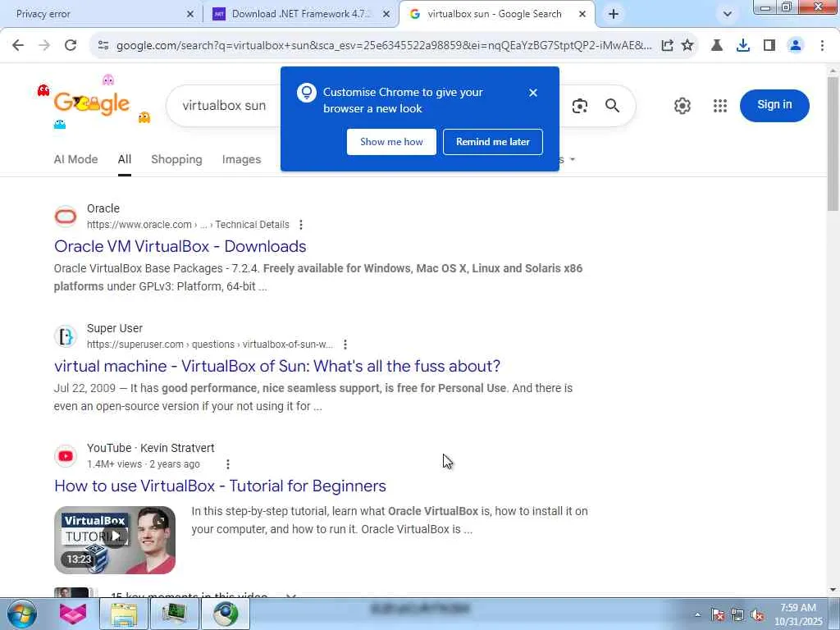Viewport: 840px width, 630px height.
Task: Click Show me how button
Action: coord(391,142)
